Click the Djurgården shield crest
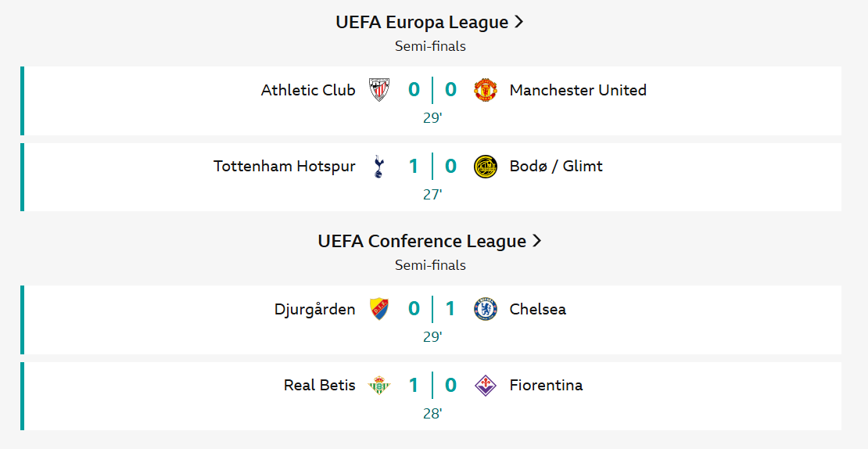This screenshot has width=868, height=449. point(379,309)
